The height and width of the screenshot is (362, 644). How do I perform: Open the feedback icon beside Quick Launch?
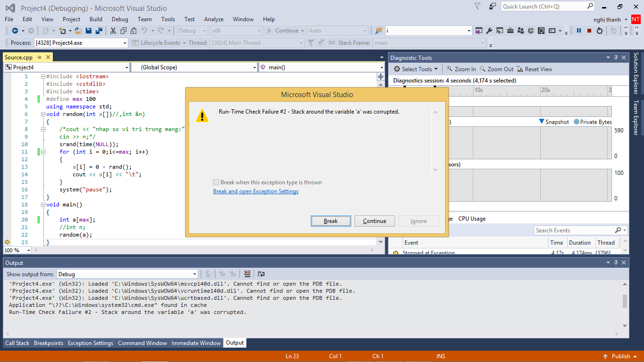[x=493, y=7]
